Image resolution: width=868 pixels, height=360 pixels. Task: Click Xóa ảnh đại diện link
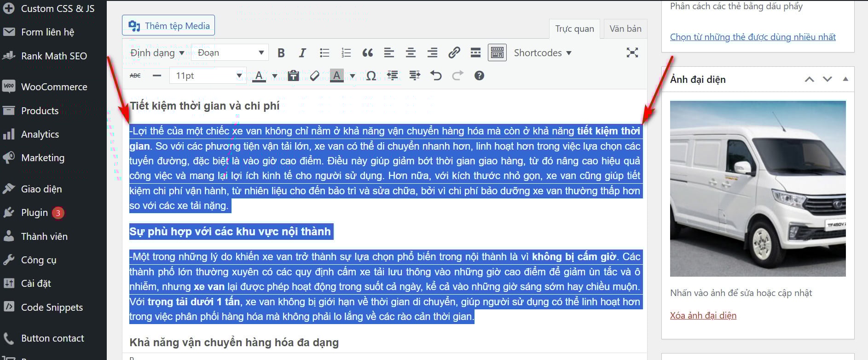pos(703,315)
